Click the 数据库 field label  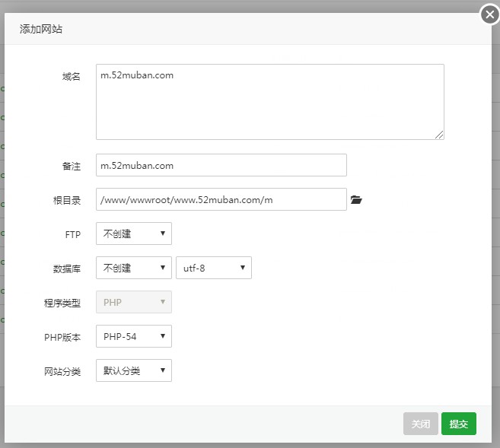(x=67, y=268)
